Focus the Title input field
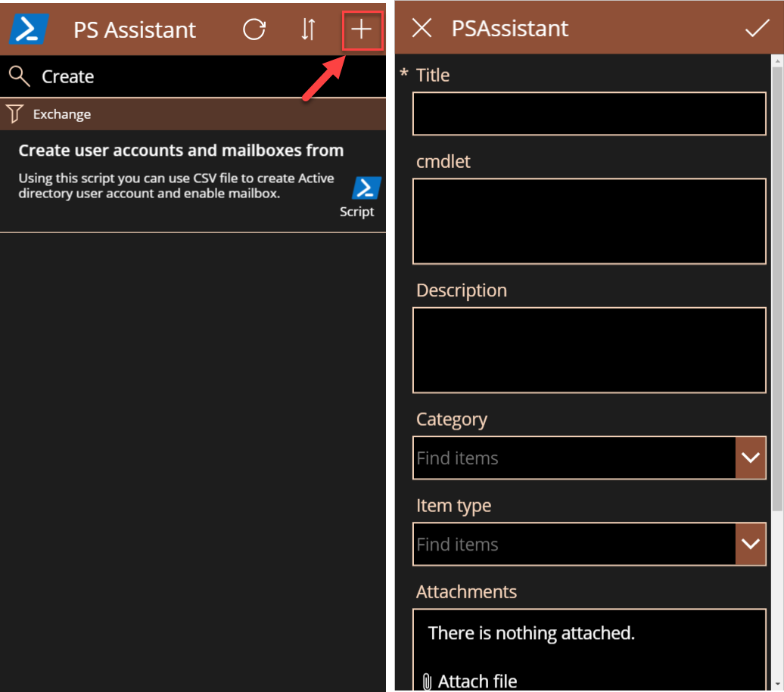Image resolution: width=784 pixels, height=692 pixels. 589,113
